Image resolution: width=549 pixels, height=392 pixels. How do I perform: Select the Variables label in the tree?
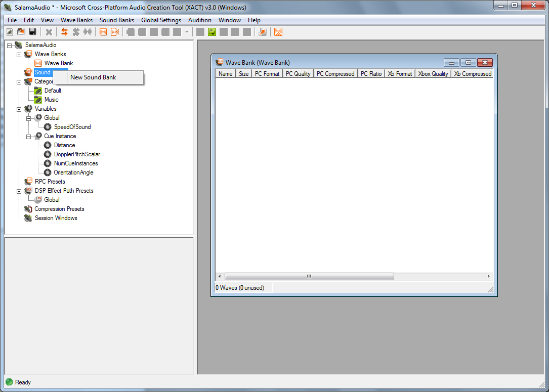(46, 109)
